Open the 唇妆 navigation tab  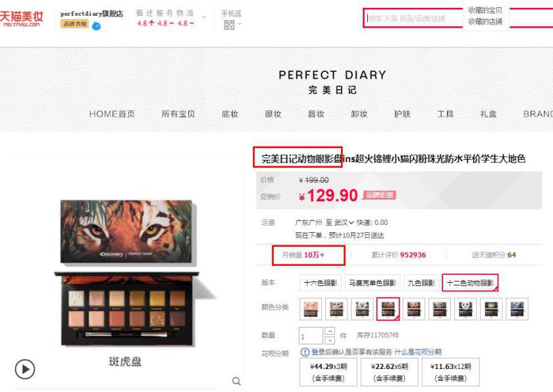(316, 114)
